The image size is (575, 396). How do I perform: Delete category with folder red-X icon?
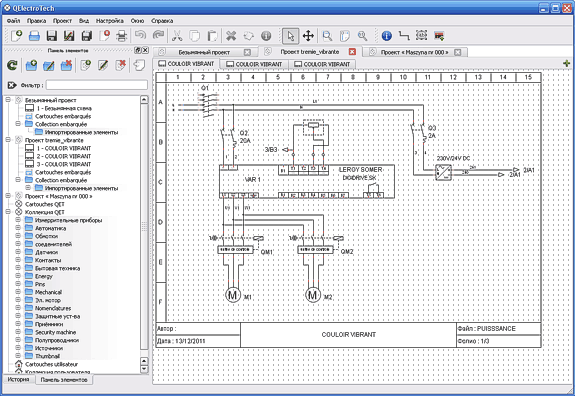66,66
